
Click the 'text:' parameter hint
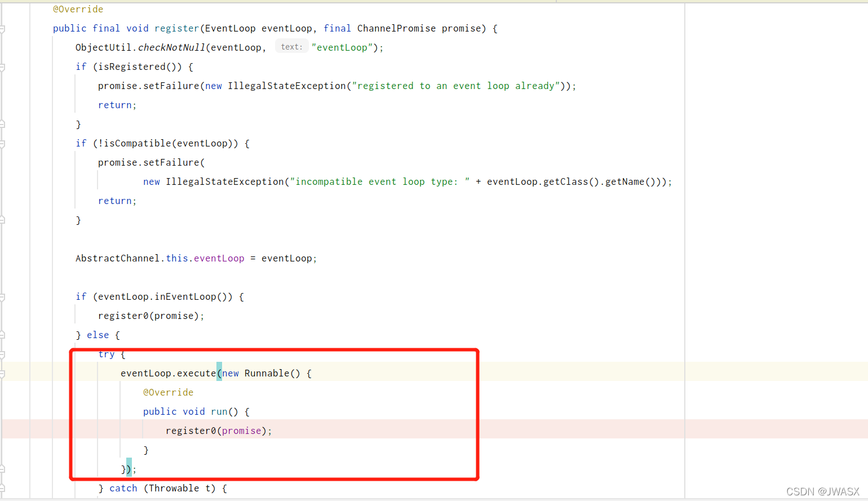pos(291,47)
